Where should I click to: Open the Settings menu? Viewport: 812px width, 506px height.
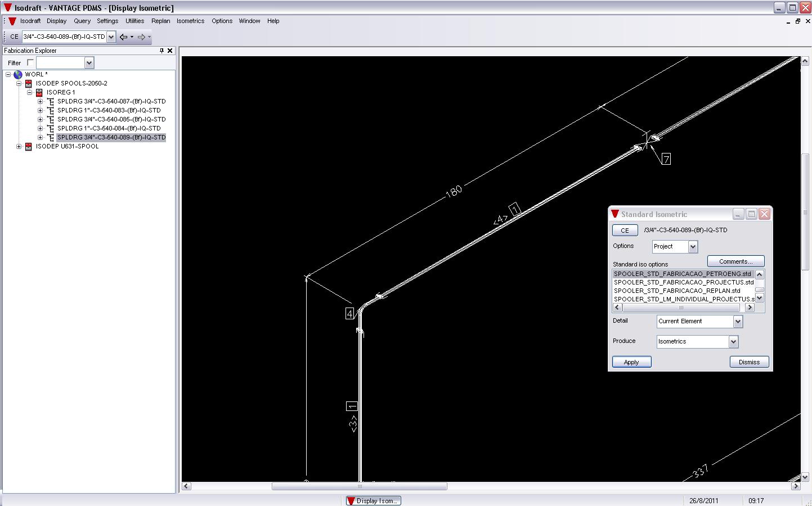107,21
